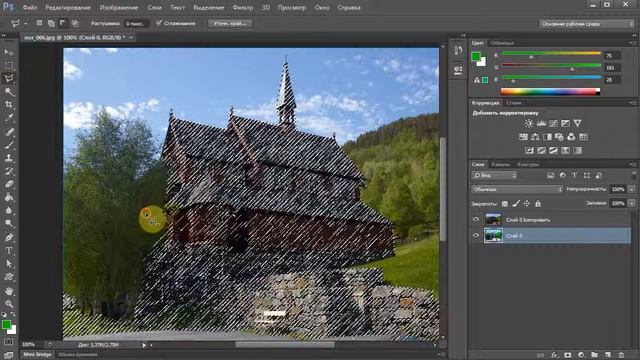Add a Curves adjustment
Screen dimensions: 640x360
553,123
